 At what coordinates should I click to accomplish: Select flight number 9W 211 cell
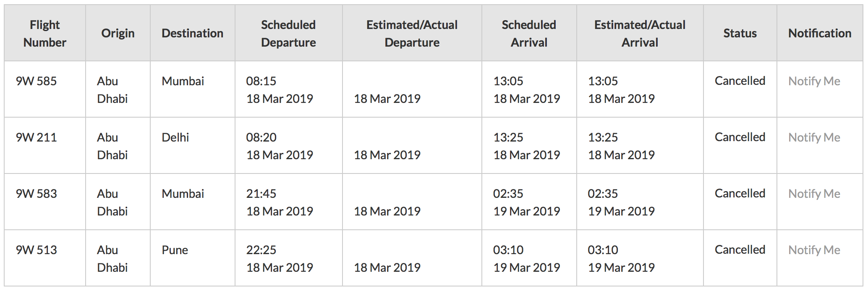(x=45, y=145)
